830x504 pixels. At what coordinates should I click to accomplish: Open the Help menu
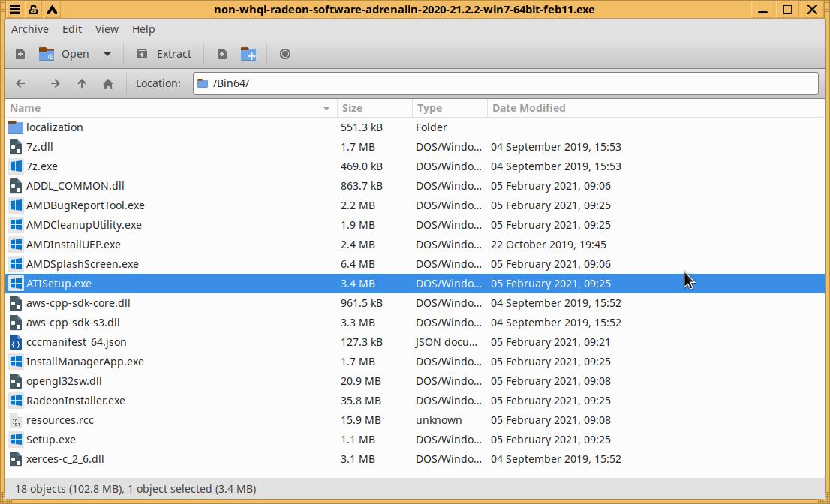143,29
